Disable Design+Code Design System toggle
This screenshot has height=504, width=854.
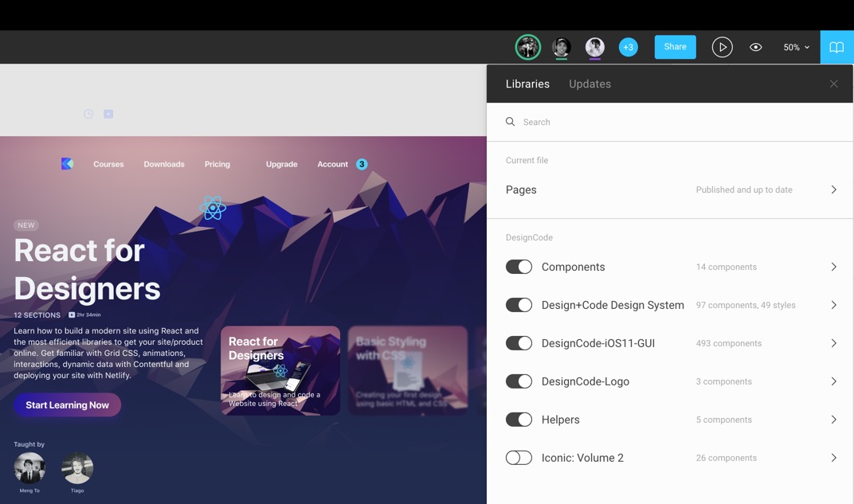point(519,305)
